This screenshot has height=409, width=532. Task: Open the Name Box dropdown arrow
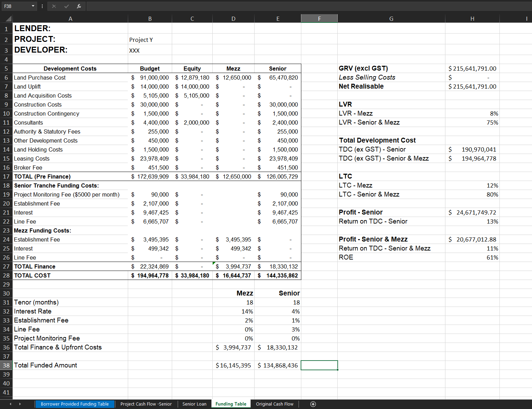33,6
